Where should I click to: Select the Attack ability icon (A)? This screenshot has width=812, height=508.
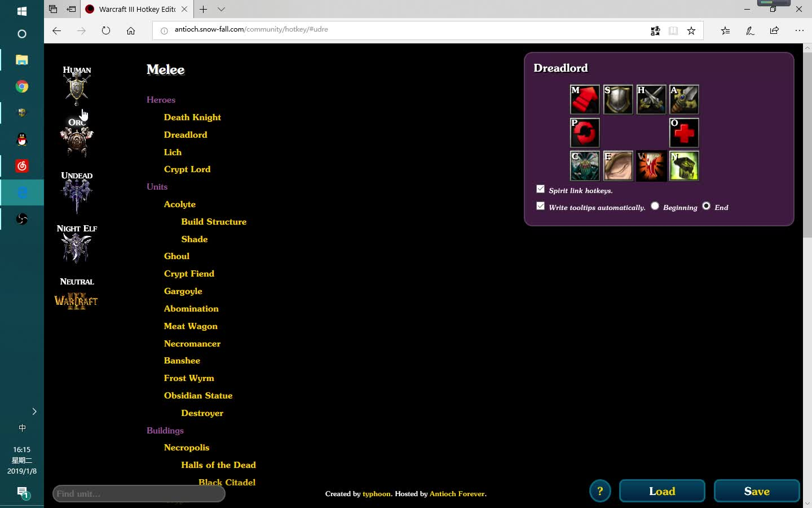click(x=684, y=99)
